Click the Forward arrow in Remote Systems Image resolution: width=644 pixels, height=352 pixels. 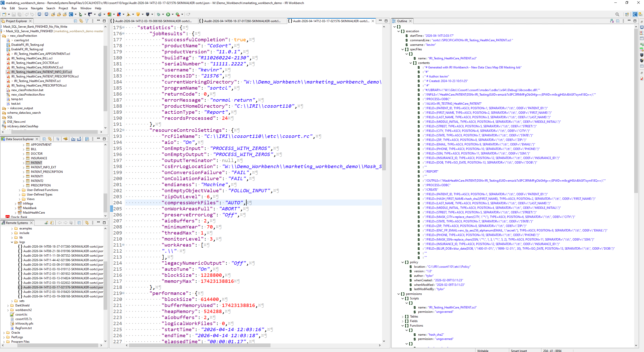tap(65, 223)
